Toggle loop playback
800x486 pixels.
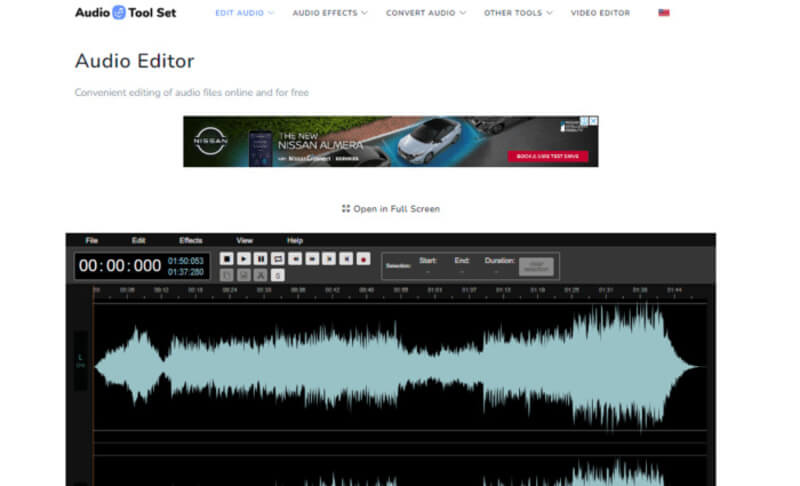tap(278, 259)
